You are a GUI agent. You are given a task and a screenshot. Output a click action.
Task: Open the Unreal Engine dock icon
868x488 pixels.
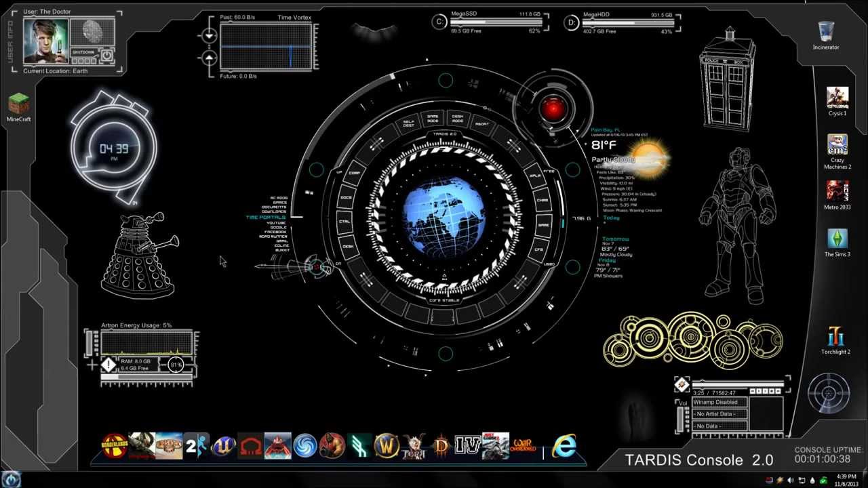click(223, 446)
